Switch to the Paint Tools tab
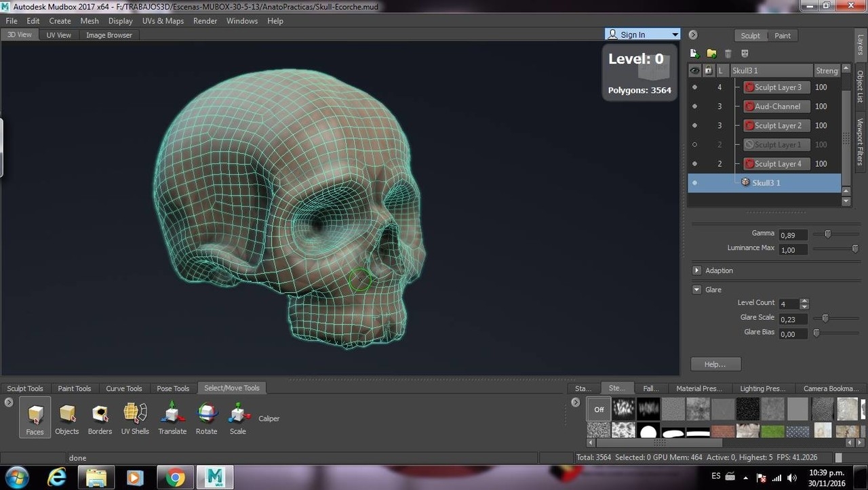This screenshot has width=868, height=490. click(74, 388)
